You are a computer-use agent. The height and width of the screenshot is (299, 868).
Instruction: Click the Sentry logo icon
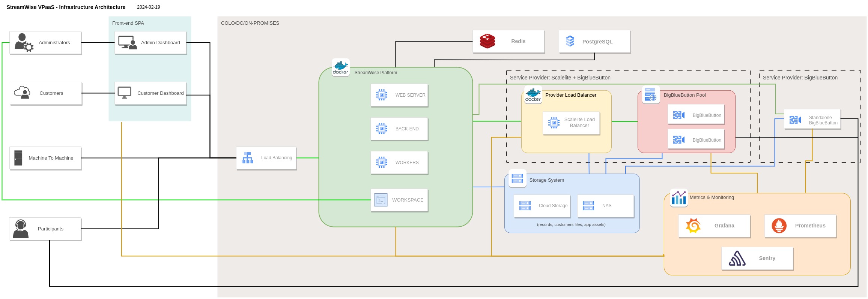(737, 258)
